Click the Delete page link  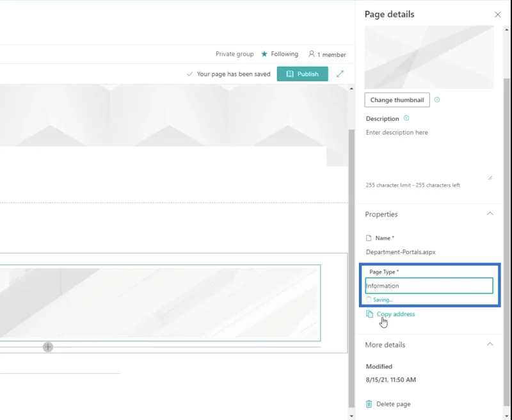(x=393, y=404)
